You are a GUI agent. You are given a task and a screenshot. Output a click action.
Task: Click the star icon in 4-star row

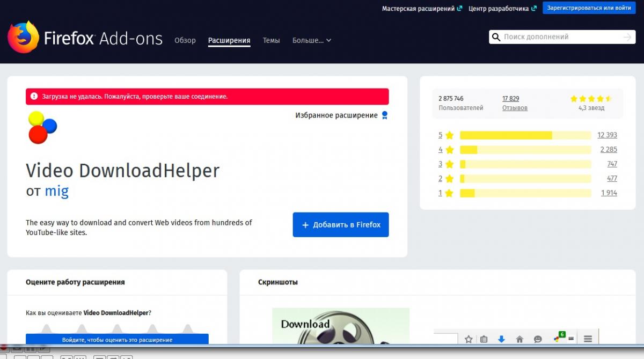click(450, 150)
